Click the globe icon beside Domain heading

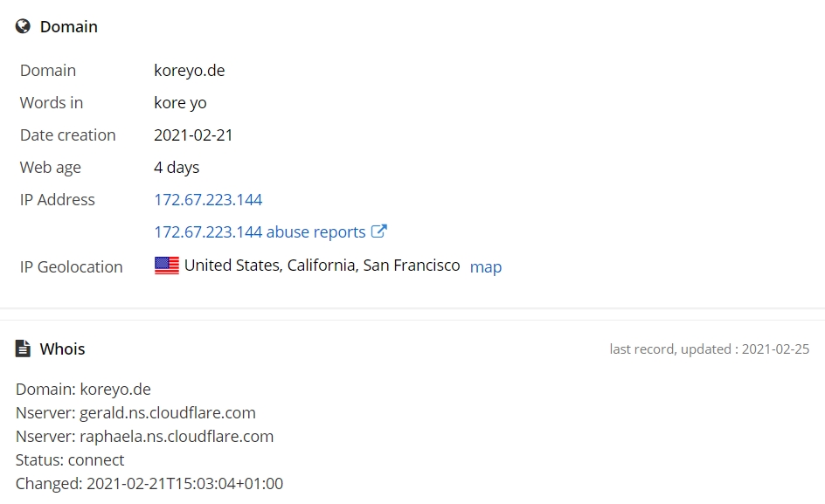(23, 26)
